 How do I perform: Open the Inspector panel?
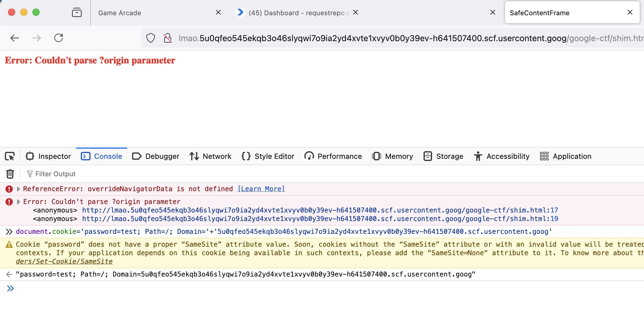(48, 156)
